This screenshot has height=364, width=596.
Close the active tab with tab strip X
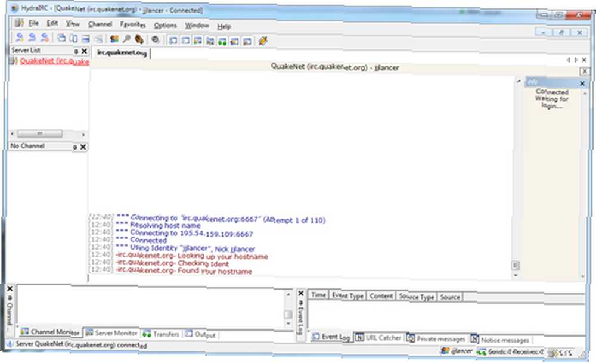(x=584, y=60)
